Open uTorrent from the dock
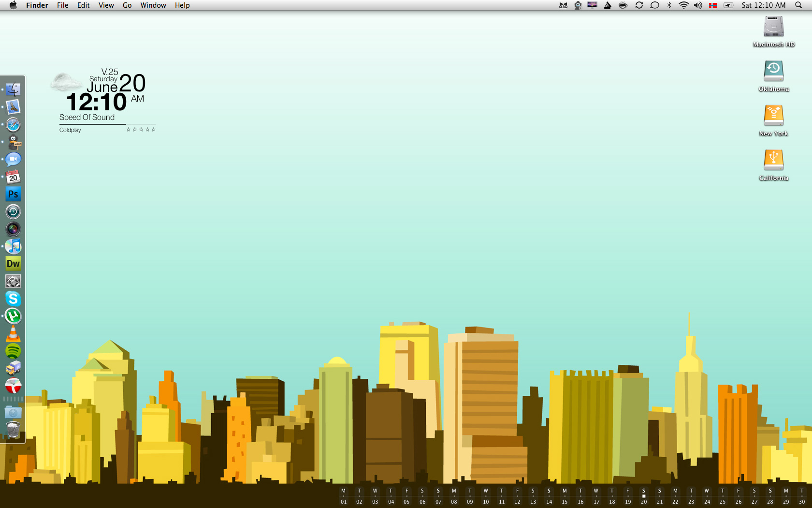The image size is (812, 508). click(13, 316)
